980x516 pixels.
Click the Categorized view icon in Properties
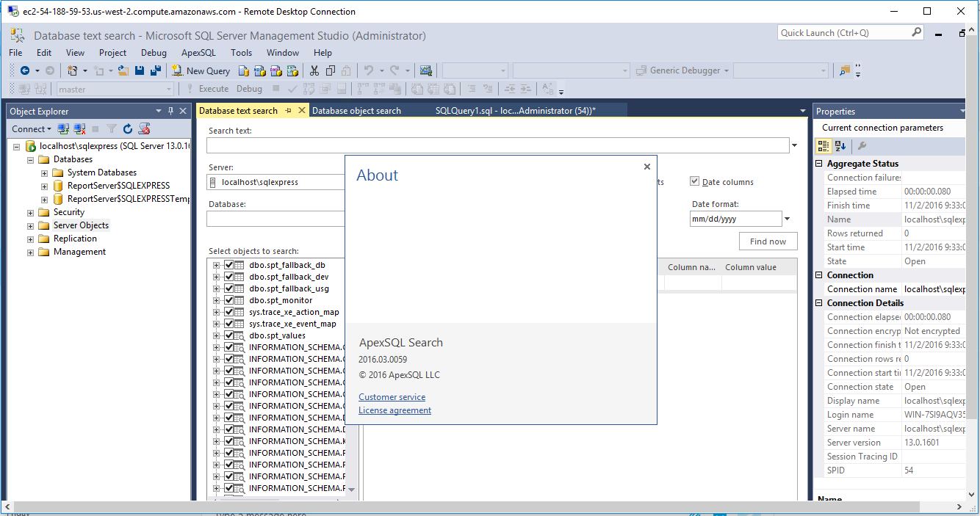pyautogui.click(x=824, y=146)
